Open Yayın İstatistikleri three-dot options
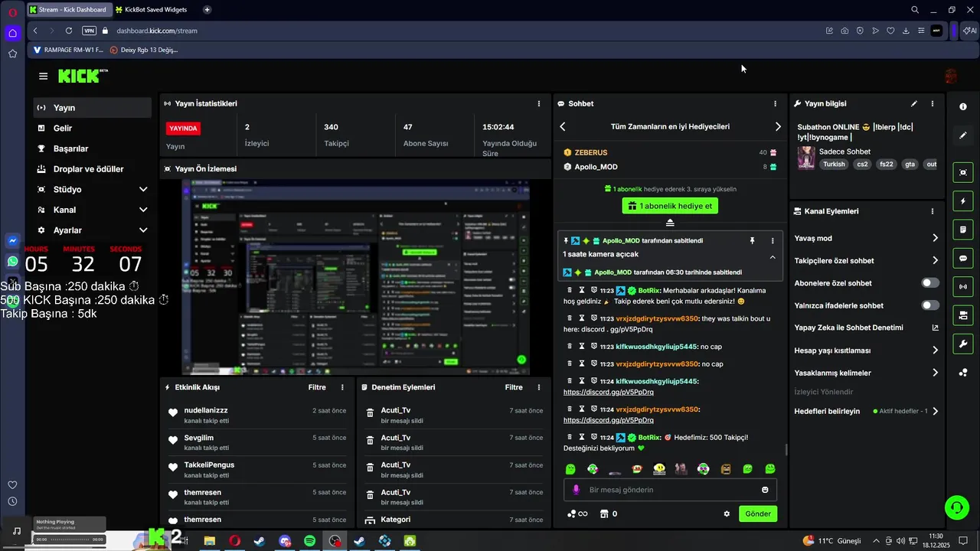This screenshot has height=551, width=980. [x=539, y=103]
